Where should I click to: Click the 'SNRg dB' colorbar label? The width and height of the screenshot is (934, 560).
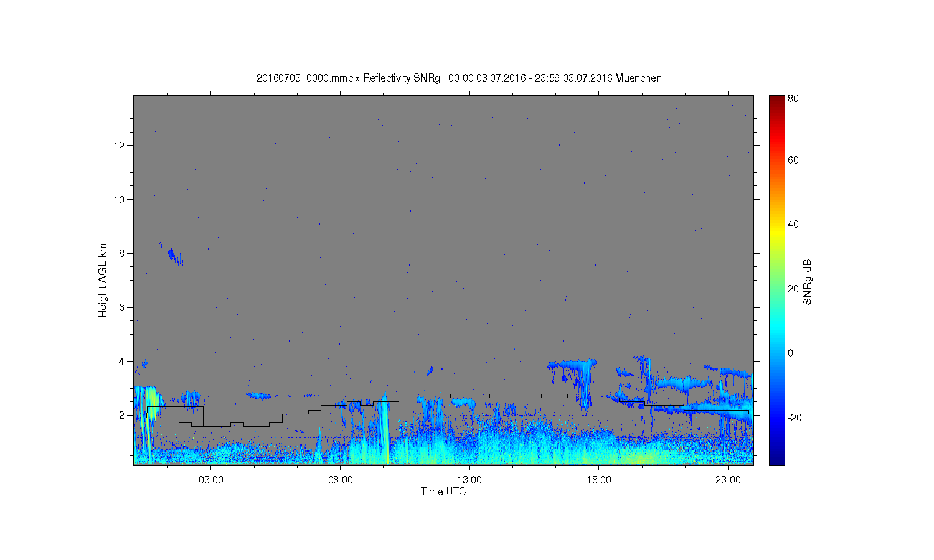pos(808,282)
